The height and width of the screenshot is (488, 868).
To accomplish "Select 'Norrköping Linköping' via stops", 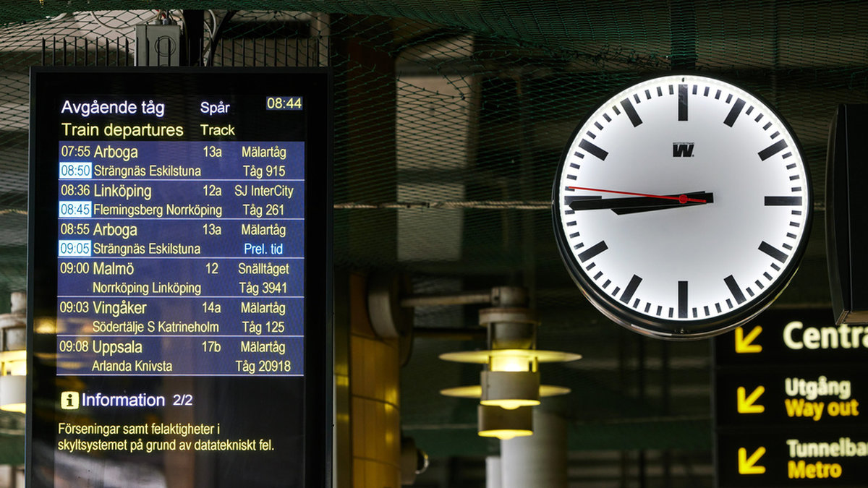I will pos(147,288).
